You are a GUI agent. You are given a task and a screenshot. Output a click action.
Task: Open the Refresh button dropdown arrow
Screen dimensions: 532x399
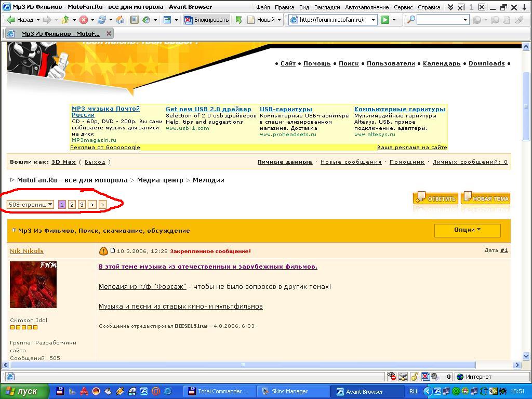pos(111,20)
